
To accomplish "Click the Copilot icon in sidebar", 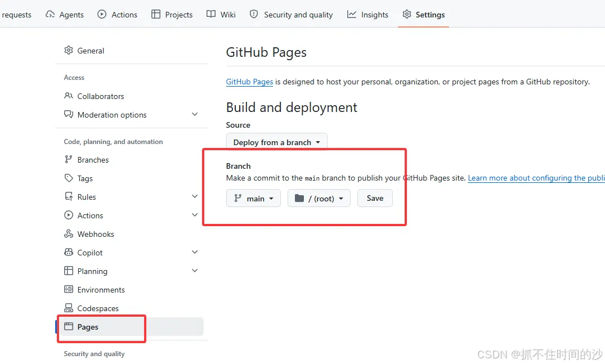I will click(x=68, y=252).
